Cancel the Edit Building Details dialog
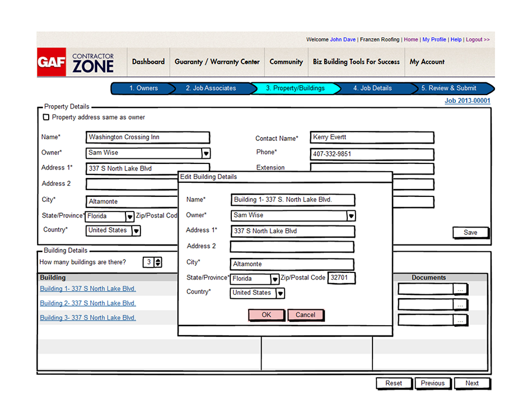This screenshot has height=414, width=532. pos(305,315)
